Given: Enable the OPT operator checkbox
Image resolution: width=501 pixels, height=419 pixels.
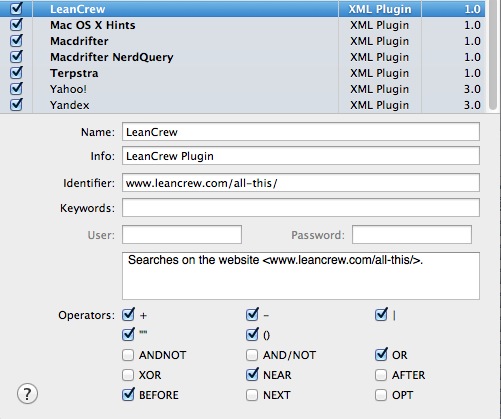Looking at the screenshot, I should pos(381,395).
